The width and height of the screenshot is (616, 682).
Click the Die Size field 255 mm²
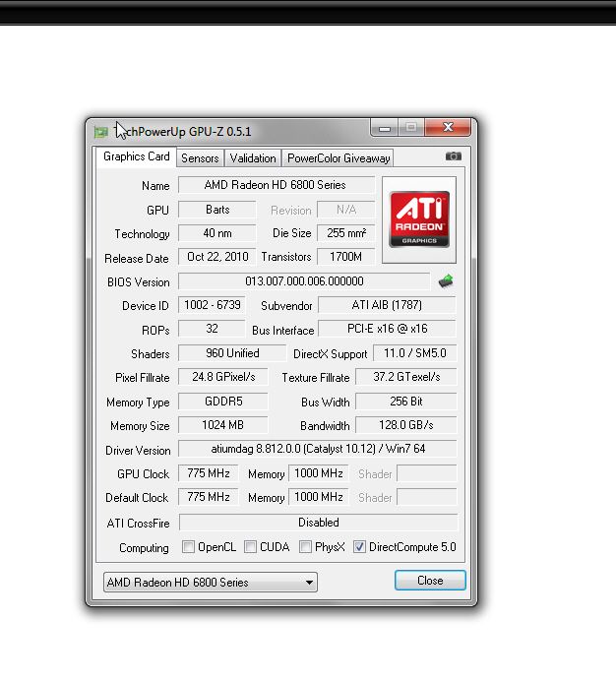pos(345,233)
